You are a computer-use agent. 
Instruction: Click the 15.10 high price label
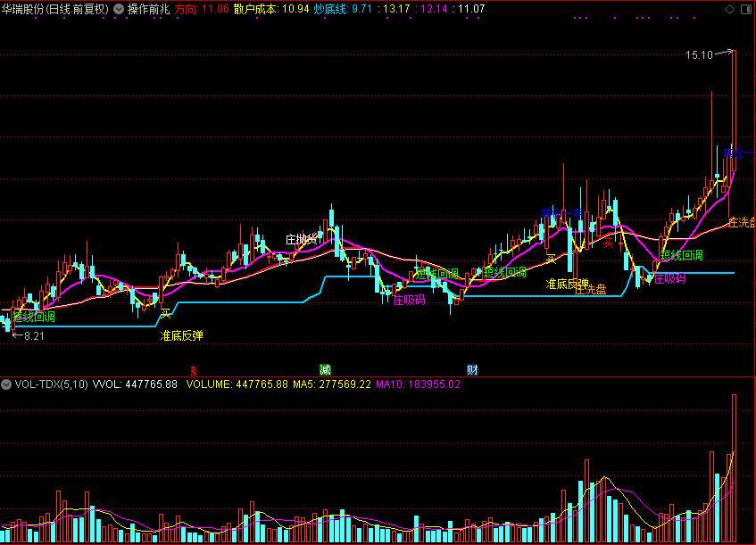tap(699, 55)
